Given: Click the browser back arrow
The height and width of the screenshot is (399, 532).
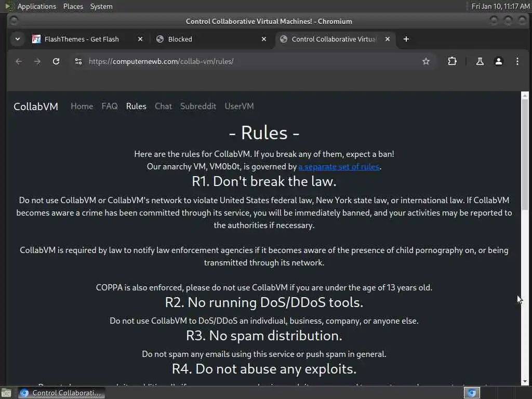Looking at the screenshot, I should [x=19, y=61].
